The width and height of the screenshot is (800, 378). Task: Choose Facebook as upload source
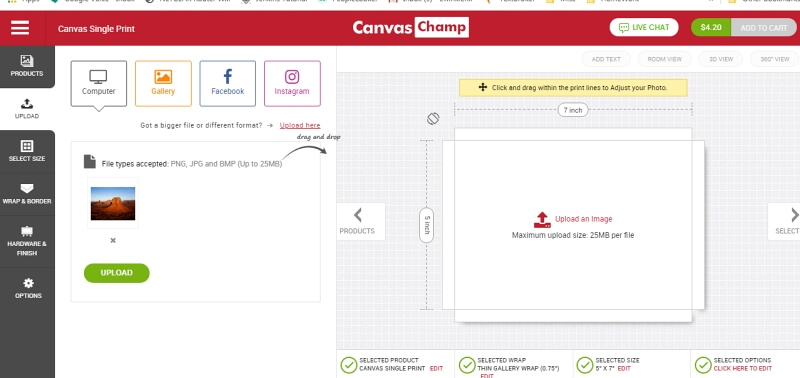pyautogui.click(x=228, y=84)
